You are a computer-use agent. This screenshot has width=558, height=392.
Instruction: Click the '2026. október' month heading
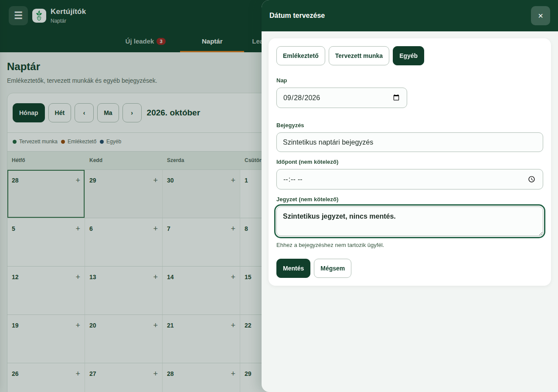pos(174,113)
